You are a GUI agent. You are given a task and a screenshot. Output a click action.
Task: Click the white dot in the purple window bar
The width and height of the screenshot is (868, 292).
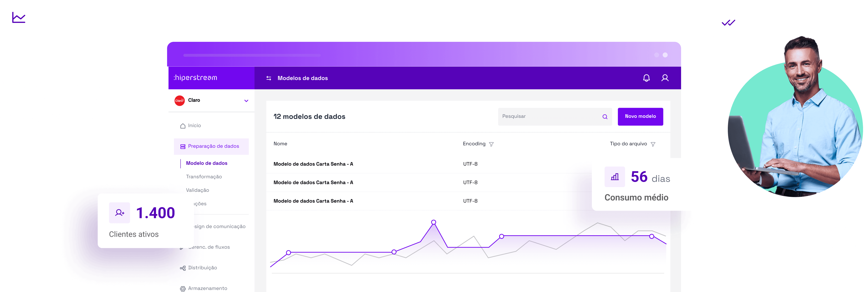(x=665, y=55)
